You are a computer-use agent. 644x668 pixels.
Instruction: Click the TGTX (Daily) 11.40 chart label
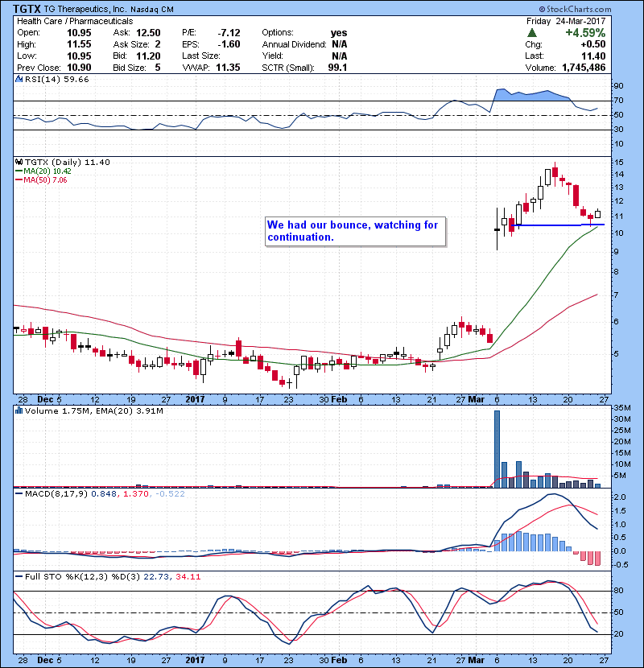pyautogui.click(x=68, y=162)
